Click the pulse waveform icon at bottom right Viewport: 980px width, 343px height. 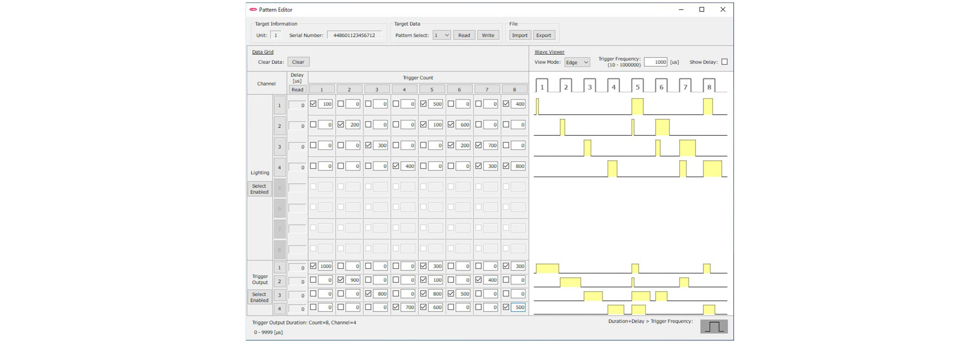[713, 326]
